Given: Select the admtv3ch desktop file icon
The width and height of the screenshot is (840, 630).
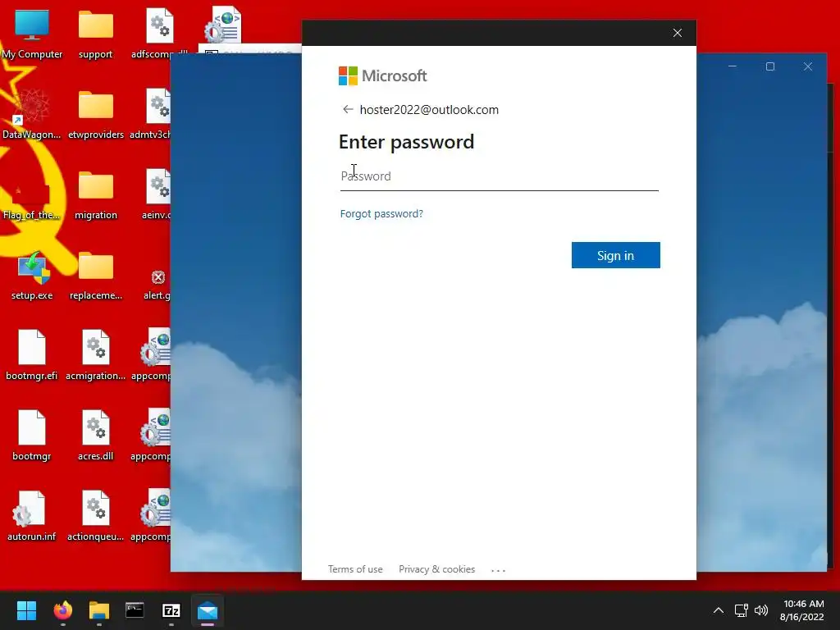Looking at the screenshot, I should 151,115.
